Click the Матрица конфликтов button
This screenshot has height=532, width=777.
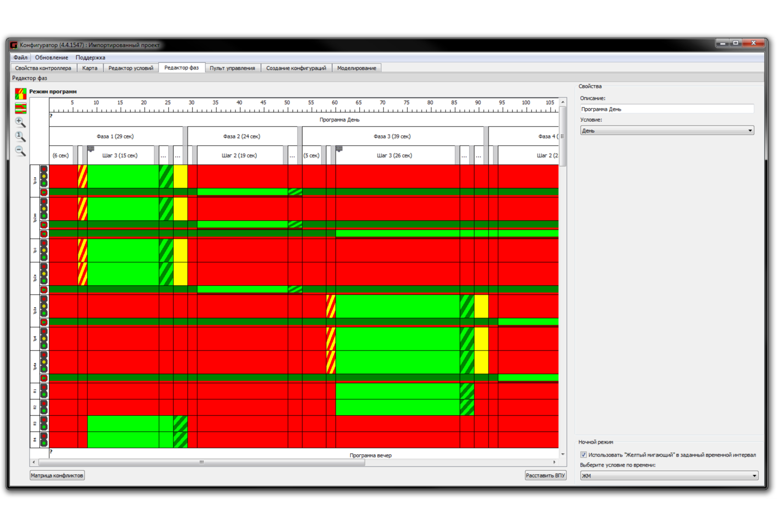point(57,475)
